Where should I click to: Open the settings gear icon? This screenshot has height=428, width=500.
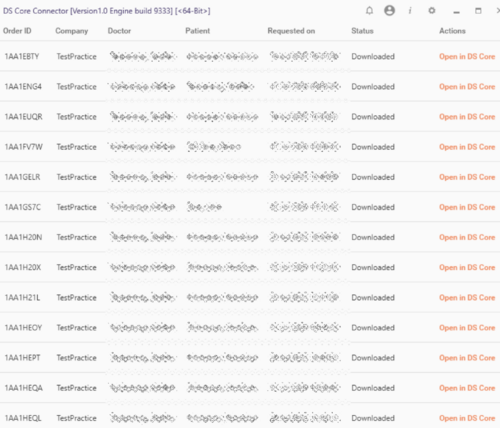click(432, 11)
